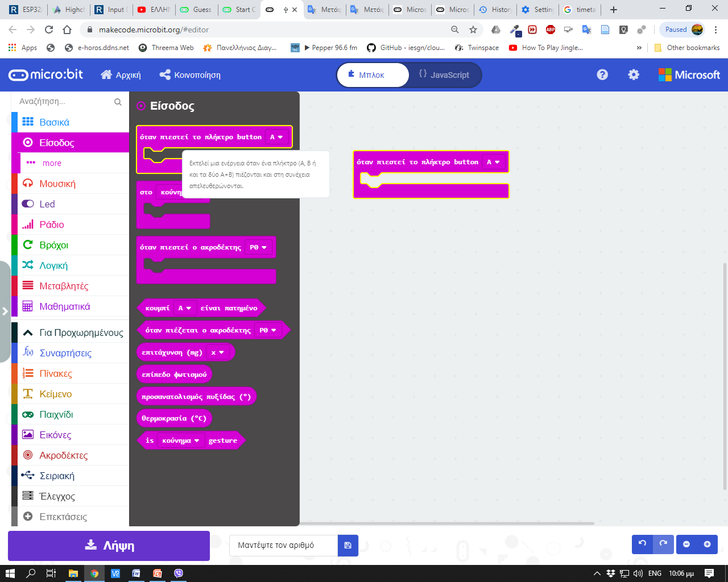Zoom in on the workspace
This screenshot has height=582, width=728.
[x=708, y=544]
